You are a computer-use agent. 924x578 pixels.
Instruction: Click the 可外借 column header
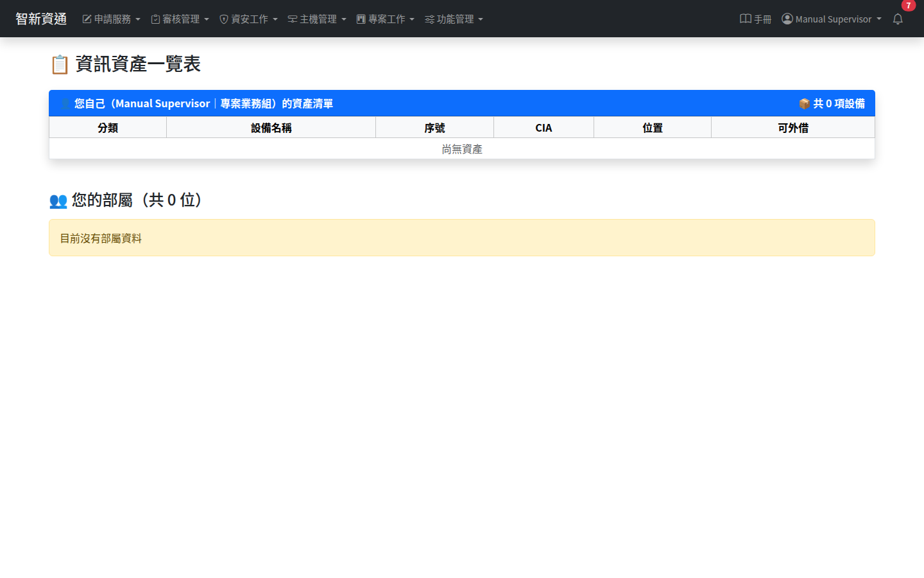(793, 128)
